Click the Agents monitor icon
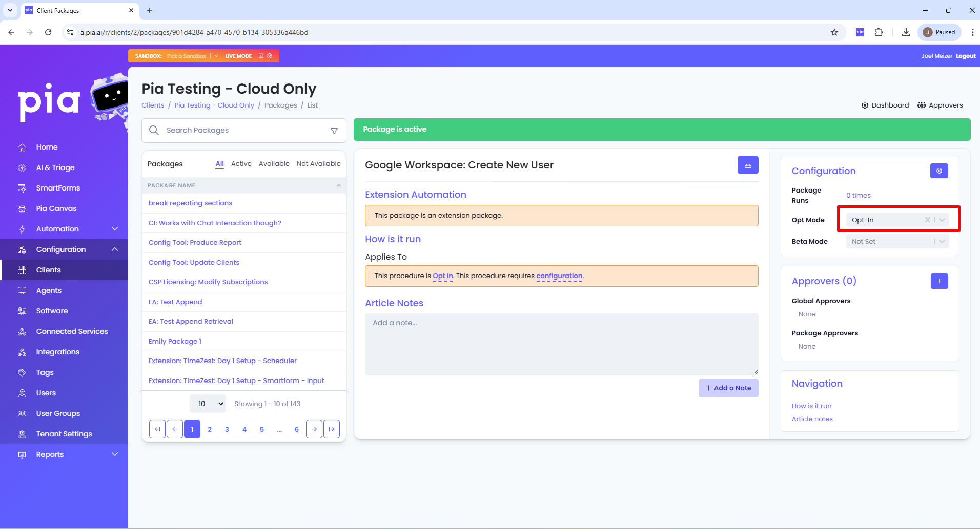The image size is (980, 529). click(x=22, y=291)
